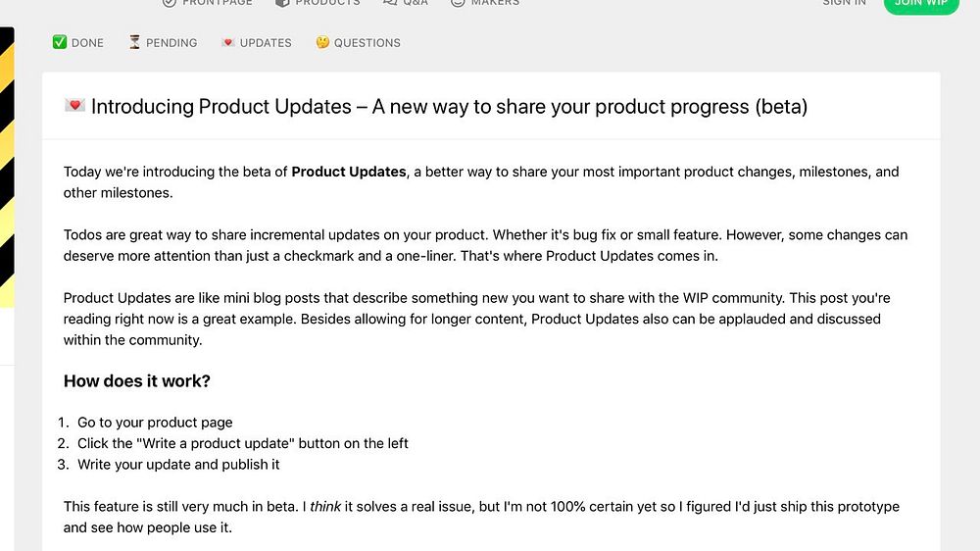980x551 pixels.
Task: Click the green checkmark emoji beside Done
Action: (60, 43)
